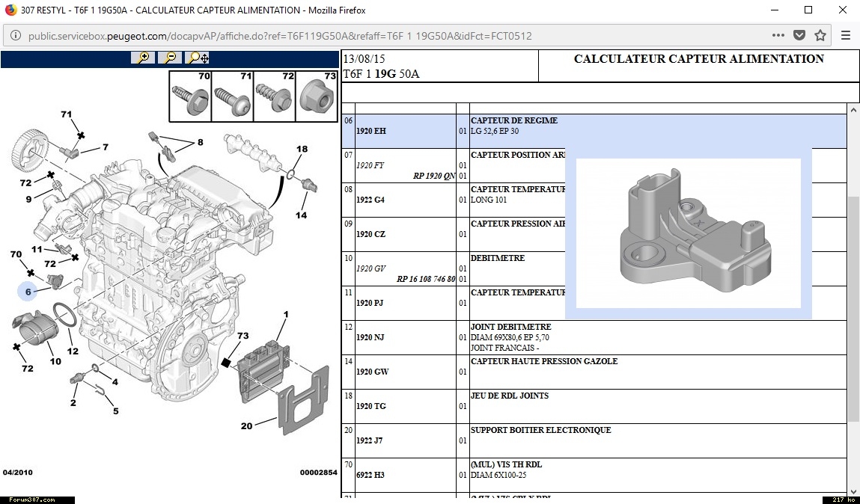
Task: Save page to Pocket
Action: [799, 35]
